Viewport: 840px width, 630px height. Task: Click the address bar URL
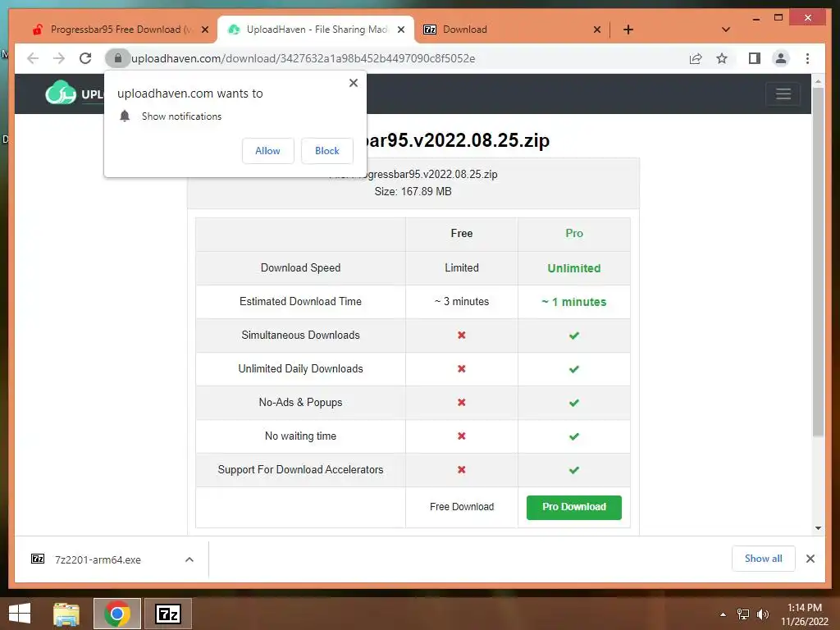point(304,58)
